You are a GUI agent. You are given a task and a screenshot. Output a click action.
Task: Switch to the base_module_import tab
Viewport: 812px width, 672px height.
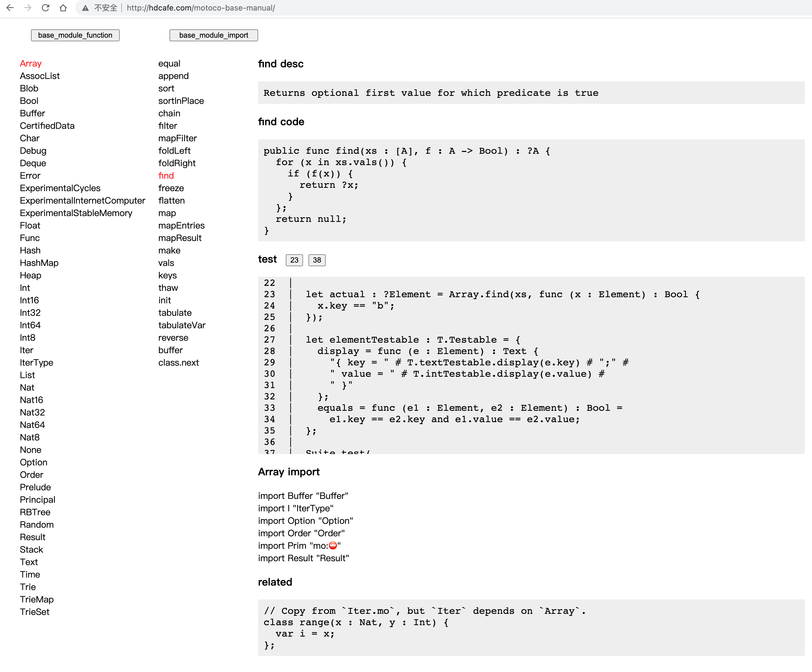pos(214,35)
